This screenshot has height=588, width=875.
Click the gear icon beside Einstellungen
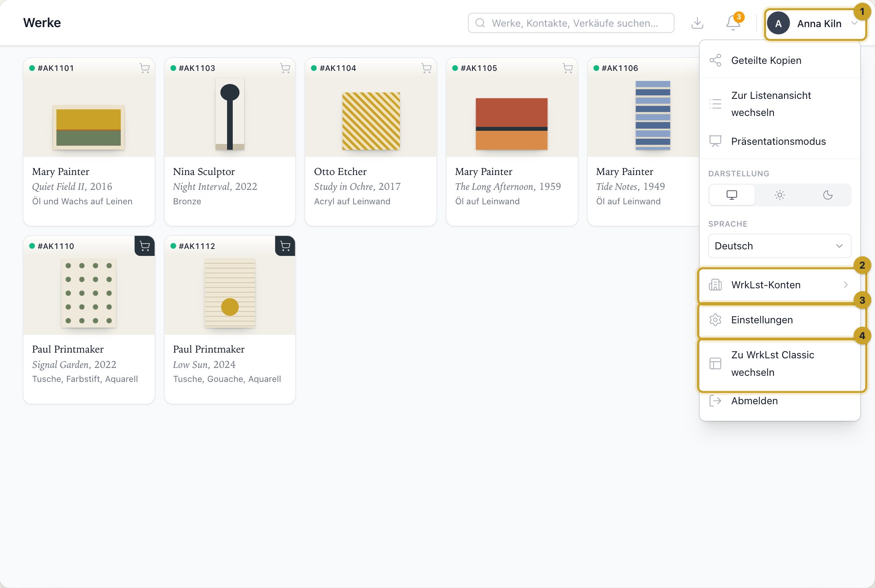[715, 320]
